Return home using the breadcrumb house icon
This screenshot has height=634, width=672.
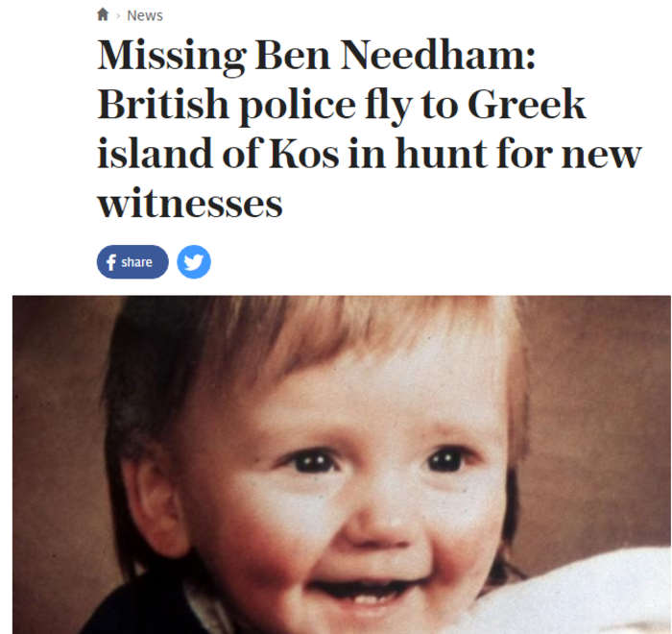click(103, 14)
